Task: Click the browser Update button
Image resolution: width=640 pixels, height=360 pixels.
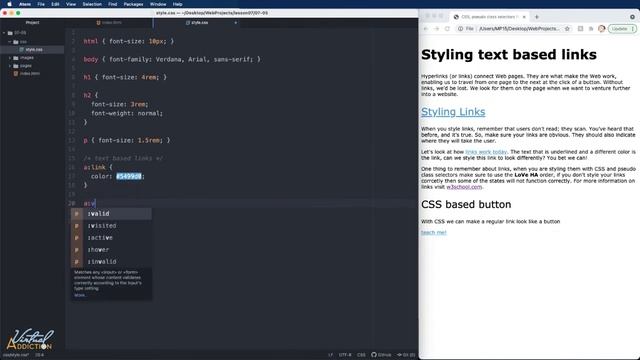Action: (x=619, y=29)
